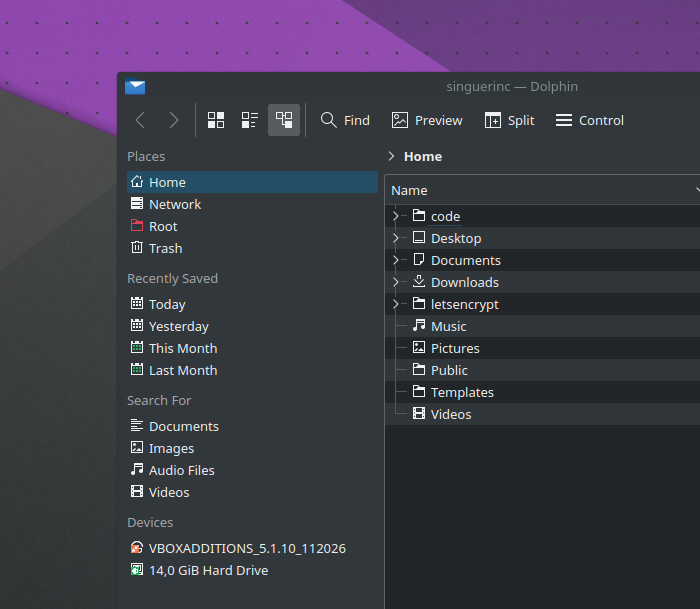Search for Images in sidebar
Screen dimensions: 700x609
tap(252, 448)
